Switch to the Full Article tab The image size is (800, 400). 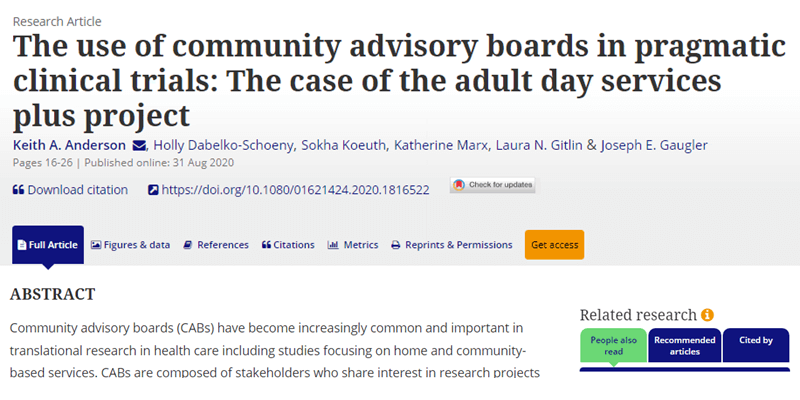point(48,245)
